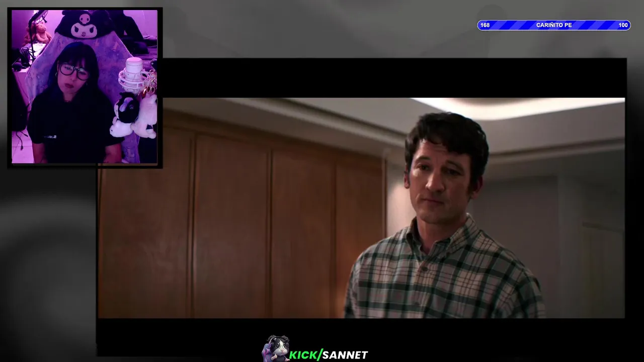The width and height of the screenshot is (644, 362).
Task: Click the movie video frame
Action: point(361,208)
